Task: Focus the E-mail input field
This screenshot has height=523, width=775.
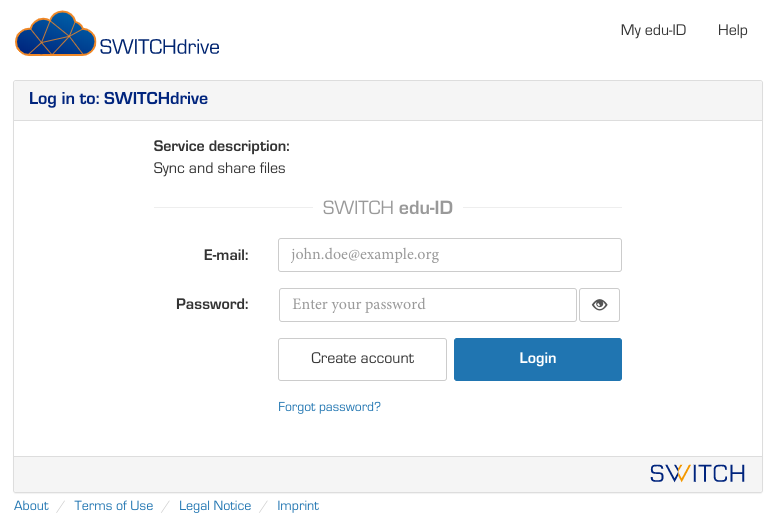Action: pos(450,255)
